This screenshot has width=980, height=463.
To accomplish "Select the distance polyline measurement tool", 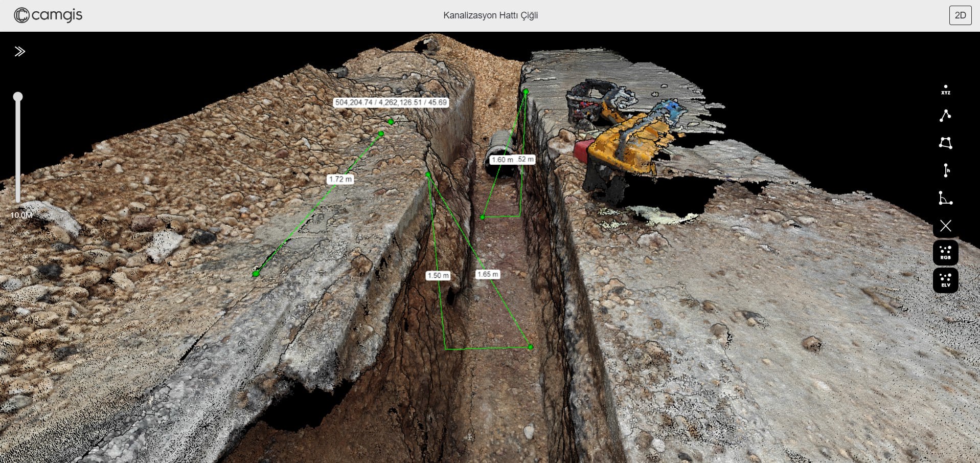I will 945,116.
